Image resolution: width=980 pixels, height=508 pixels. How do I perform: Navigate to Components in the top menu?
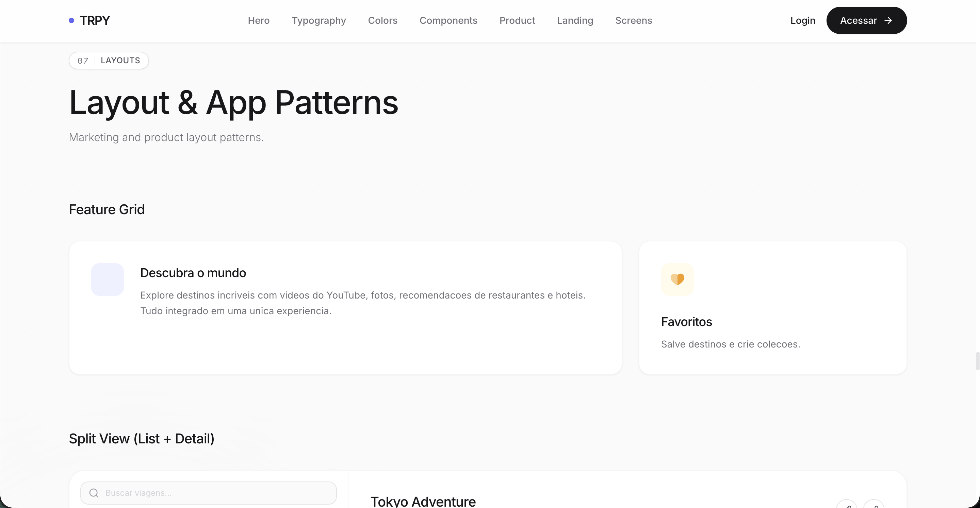[448, 20]
